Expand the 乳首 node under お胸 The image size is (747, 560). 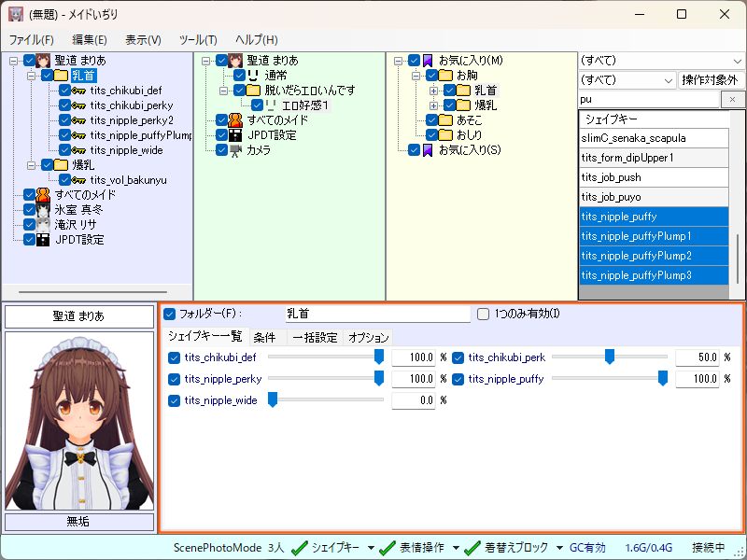(434, 91)
